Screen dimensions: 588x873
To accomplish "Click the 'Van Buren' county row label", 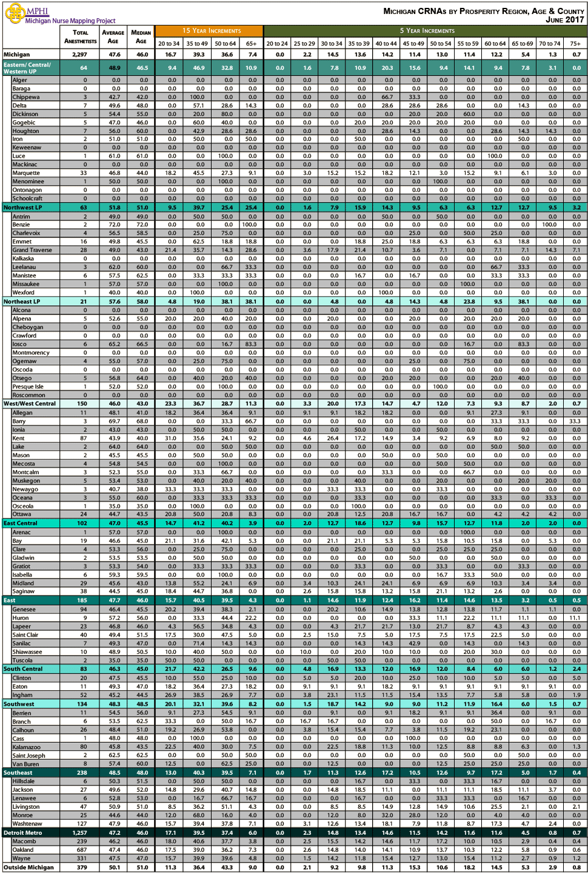I will (25, 764).
